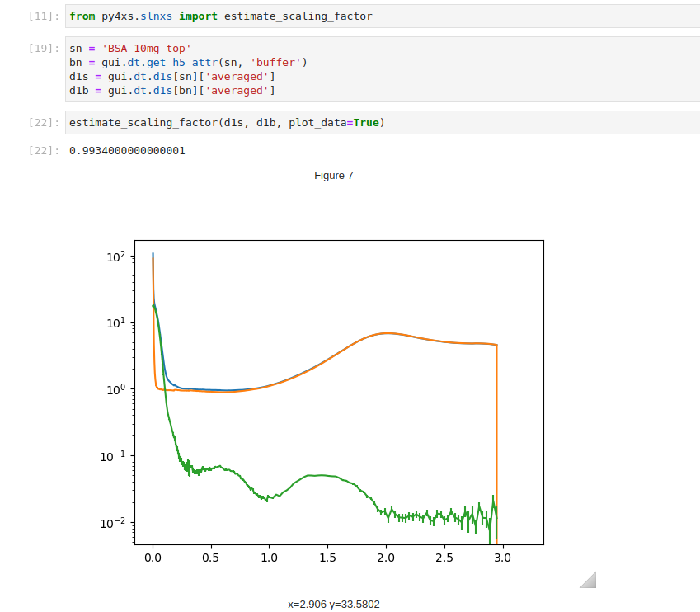Click the x-axis tick label 3.0
The height and width of the screenshot is (612, 700).
tap(502, 558)
